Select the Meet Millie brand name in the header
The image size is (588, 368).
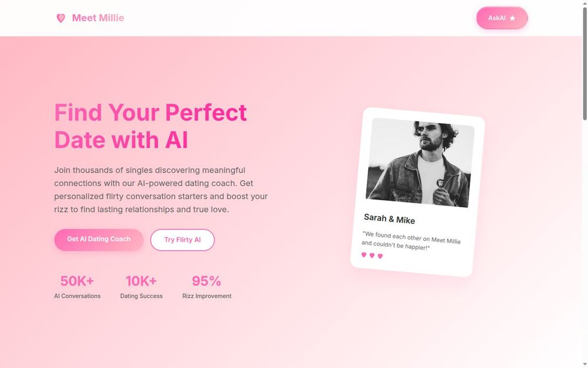click(x=98, y=18)
